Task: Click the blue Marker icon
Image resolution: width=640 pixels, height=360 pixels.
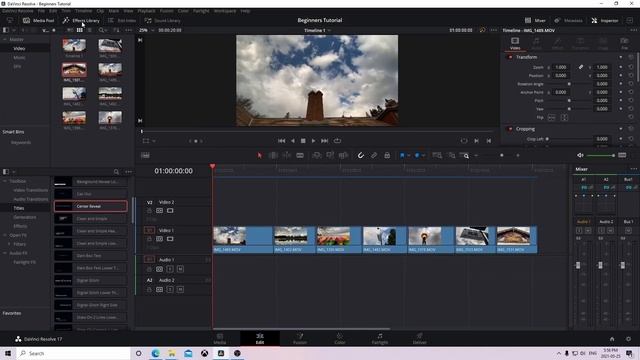Action: tap(417, 156)
